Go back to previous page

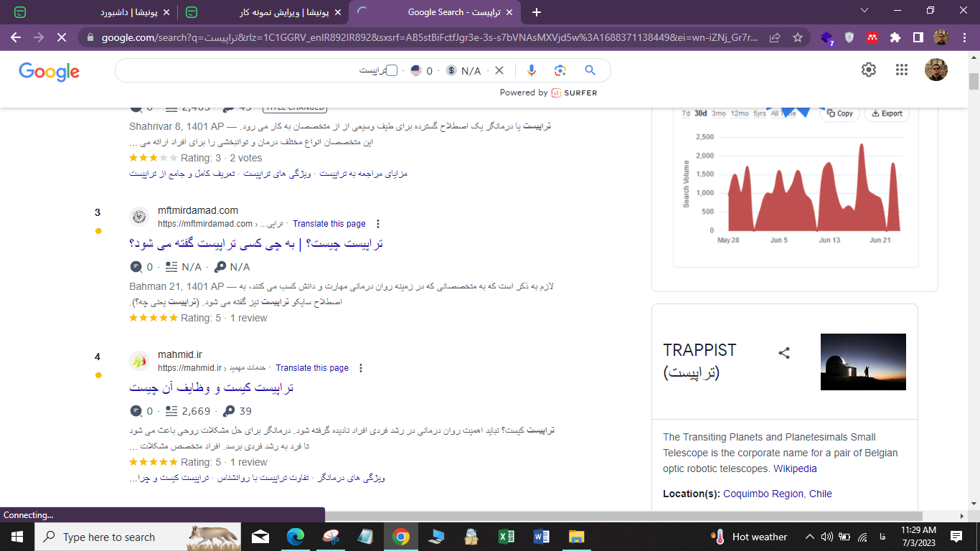[x=16, y=37]
